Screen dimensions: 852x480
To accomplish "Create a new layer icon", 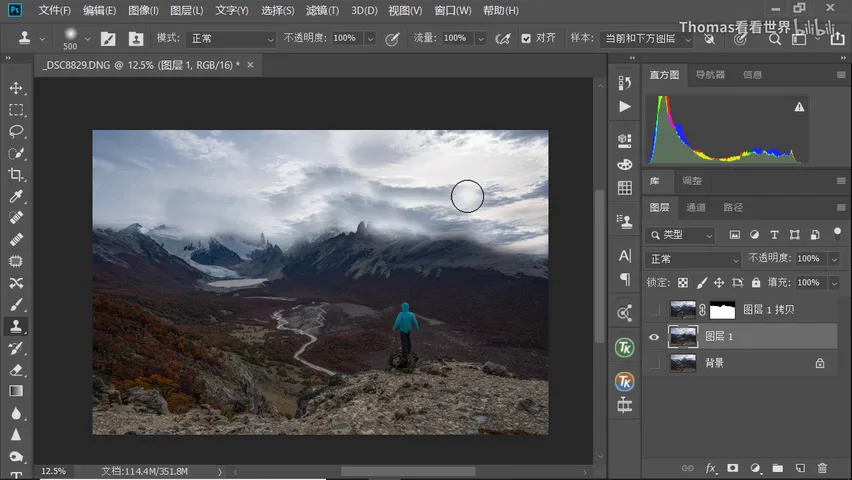I will (x=800, y=468).
